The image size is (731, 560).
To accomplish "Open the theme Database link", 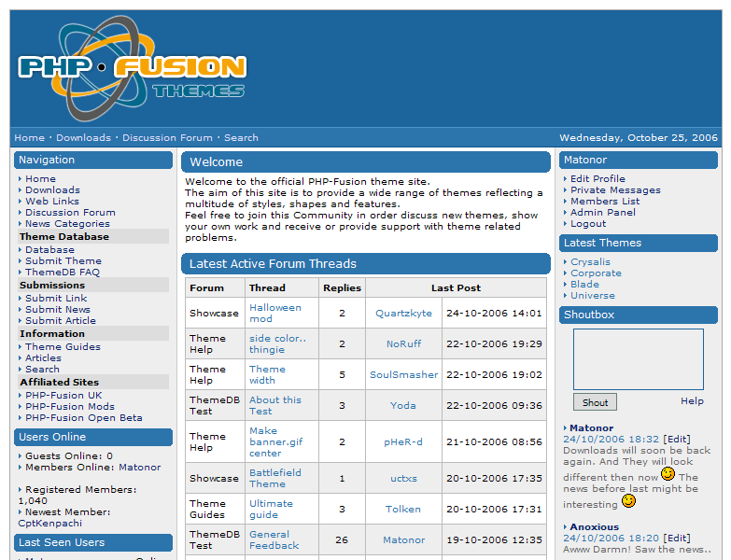I will coord(49,250).
